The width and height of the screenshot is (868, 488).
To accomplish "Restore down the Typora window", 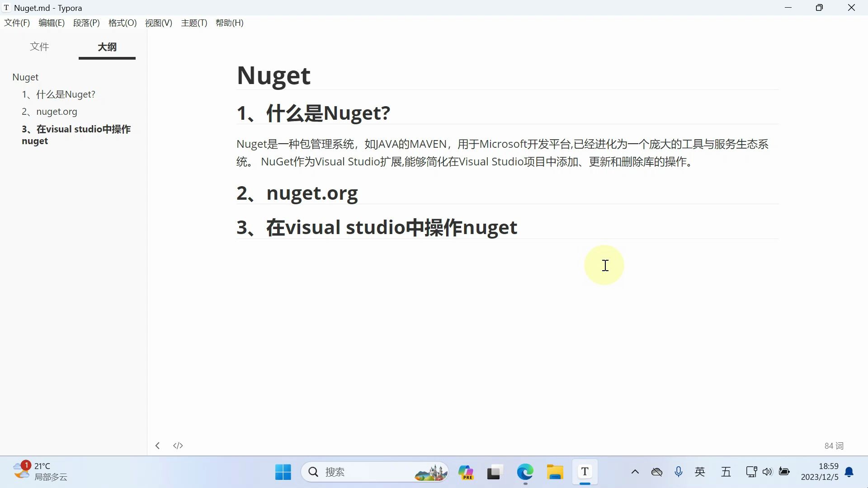I will [819, 8].
